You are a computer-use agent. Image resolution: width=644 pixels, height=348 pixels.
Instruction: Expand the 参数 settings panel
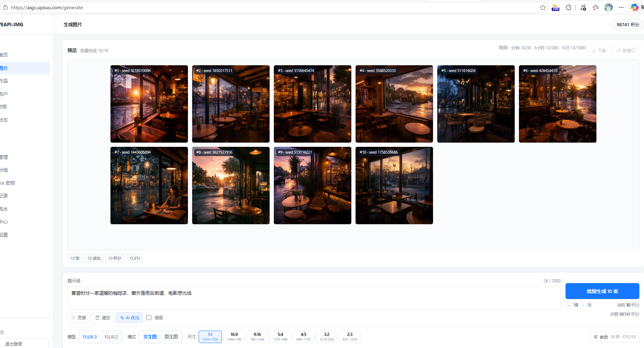tap(615, 337)
